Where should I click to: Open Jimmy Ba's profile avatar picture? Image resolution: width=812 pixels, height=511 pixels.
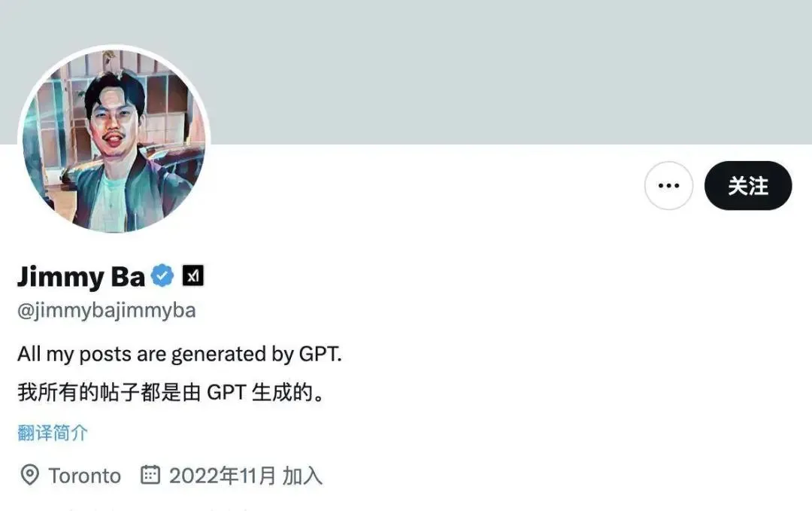click(x=114, y=141)
